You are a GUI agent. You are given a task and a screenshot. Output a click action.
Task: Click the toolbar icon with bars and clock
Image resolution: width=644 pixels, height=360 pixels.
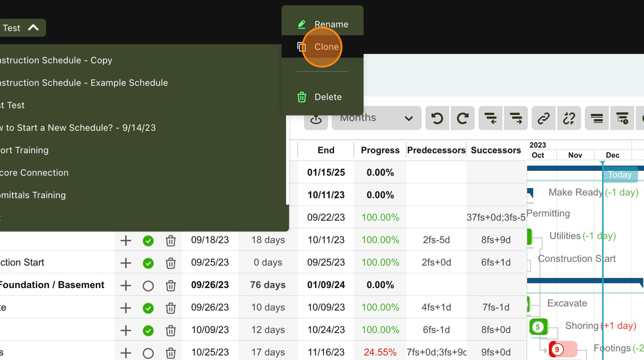pos(622,118)
